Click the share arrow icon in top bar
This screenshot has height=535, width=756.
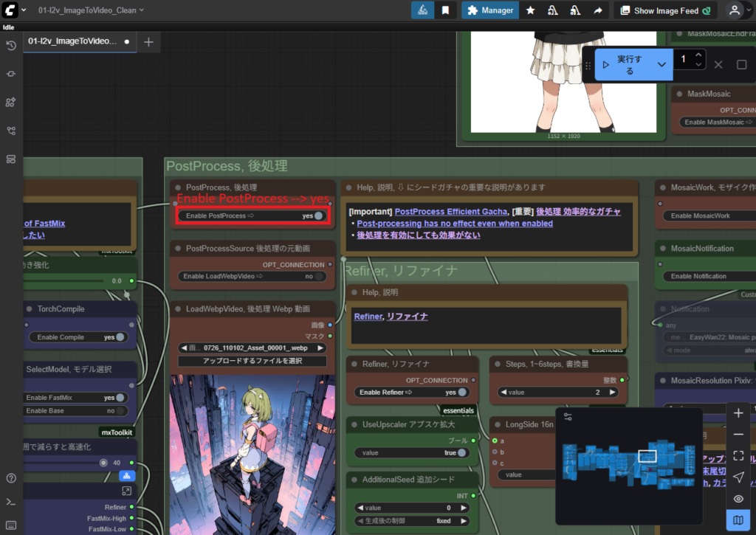[x=598, y=10]
